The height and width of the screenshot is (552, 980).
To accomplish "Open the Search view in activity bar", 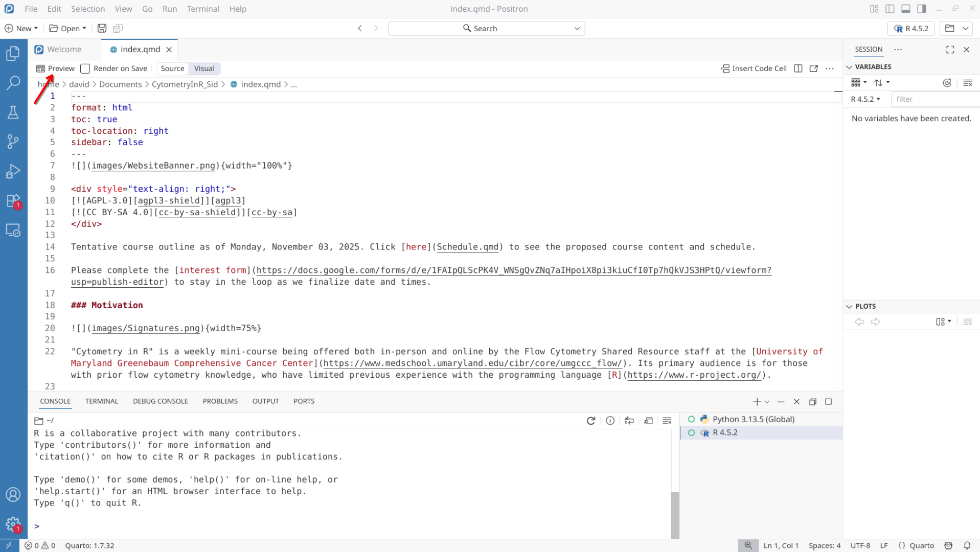I will [x=13, y=83].
